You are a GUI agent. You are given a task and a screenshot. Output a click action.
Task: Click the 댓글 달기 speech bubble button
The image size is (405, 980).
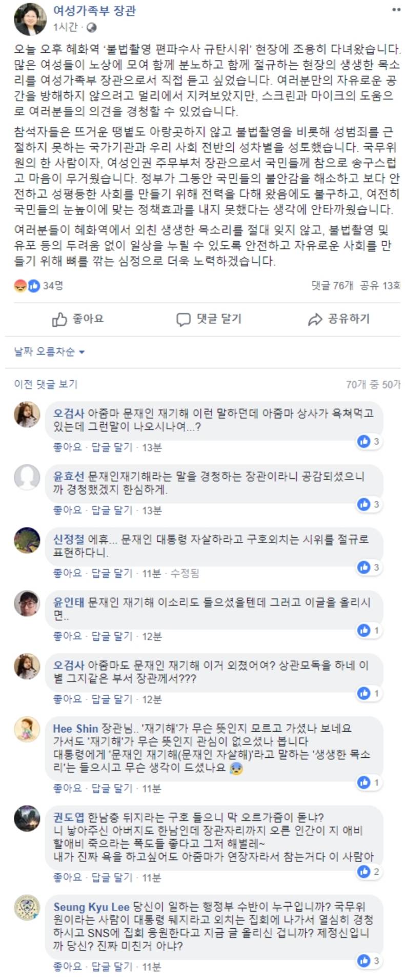click(x=209, y=319)
